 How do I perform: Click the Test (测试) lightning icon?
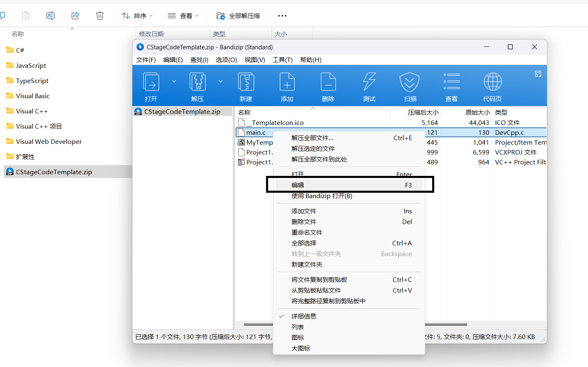369,82
